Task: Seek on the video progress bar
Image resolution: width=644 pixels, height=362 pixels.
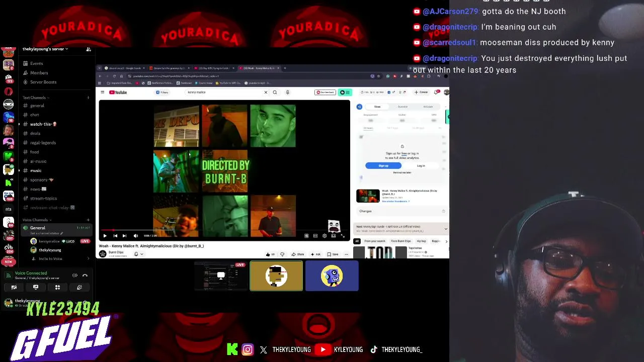Action: pos(224,230)
